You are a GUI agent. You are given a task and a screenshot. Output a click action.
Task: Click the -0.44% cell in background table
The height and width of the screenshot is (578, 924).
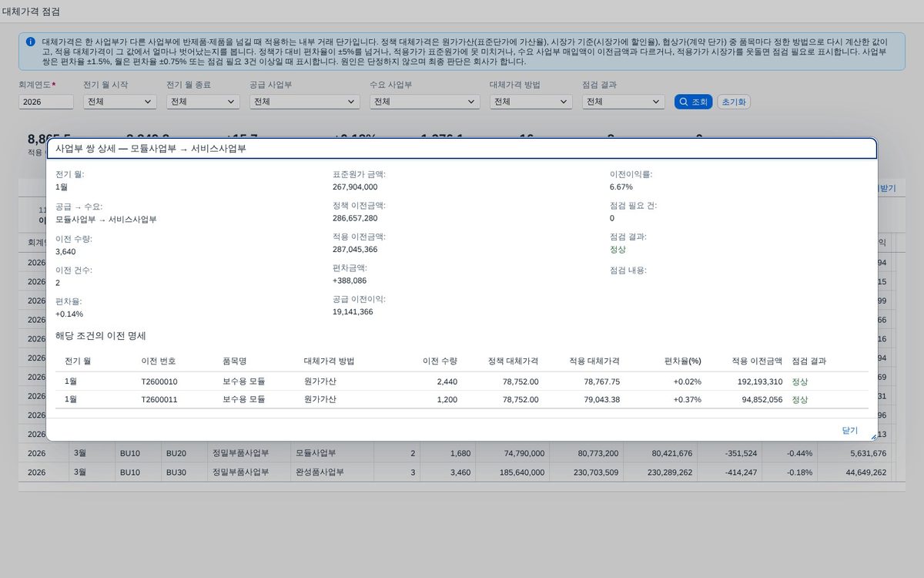pyautogui.click(x=798, y=453)
